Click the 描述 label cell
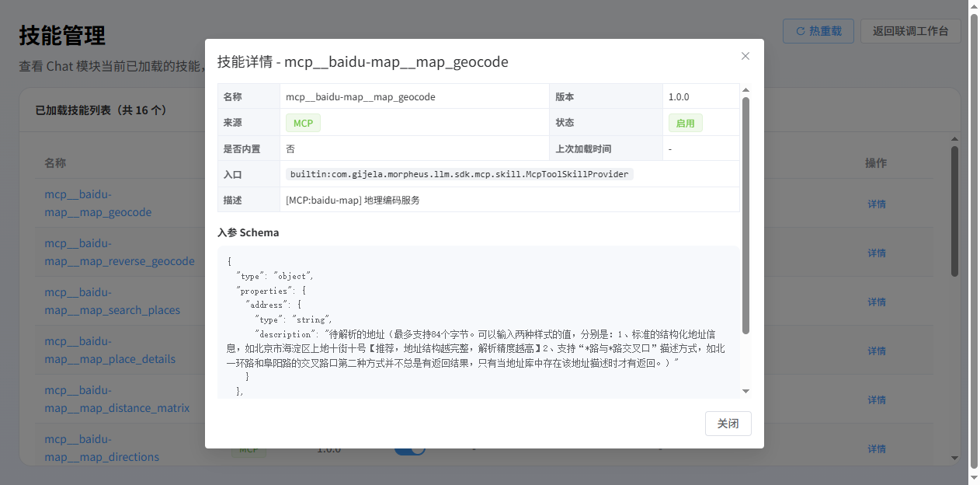 [248, 200]
